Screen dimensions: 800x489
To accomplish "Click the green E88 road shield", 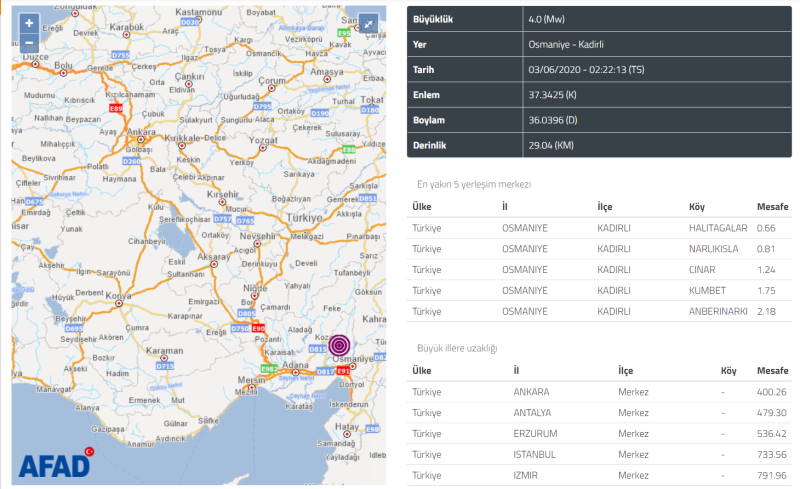I will pyautogui.click(x=348, y=149).
